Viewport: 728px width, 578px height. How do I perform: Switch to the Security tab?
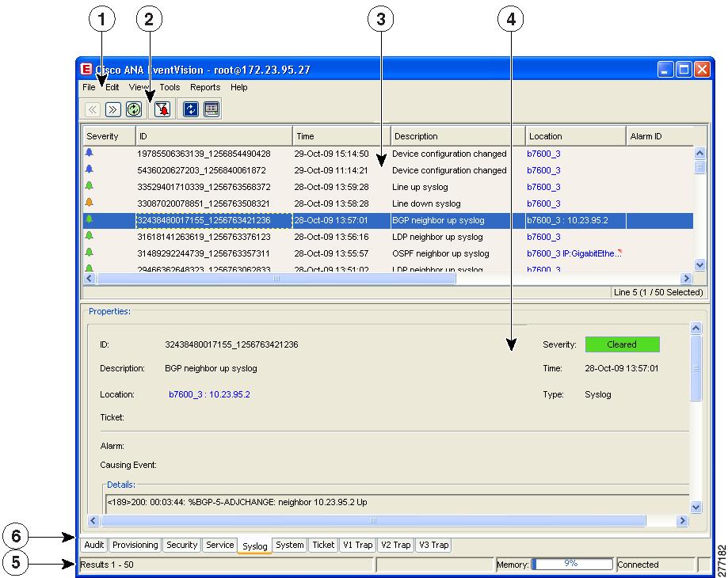tap(181, 545)
